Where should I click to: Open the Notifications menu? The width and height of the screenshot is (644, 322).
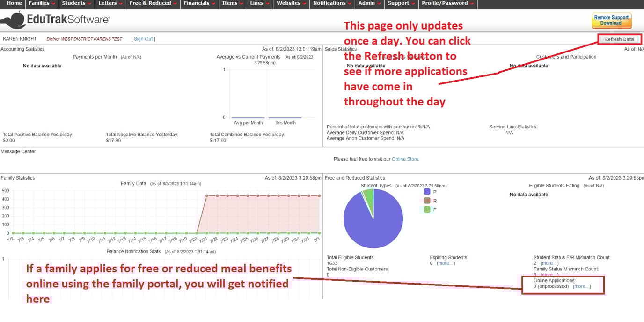[332, 3]
